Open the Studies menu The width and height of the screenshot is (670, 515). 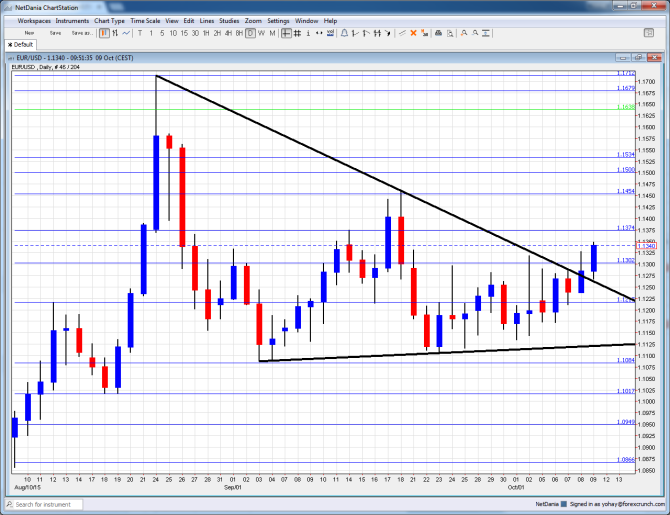pyautogui.click(x=229, y=21)
